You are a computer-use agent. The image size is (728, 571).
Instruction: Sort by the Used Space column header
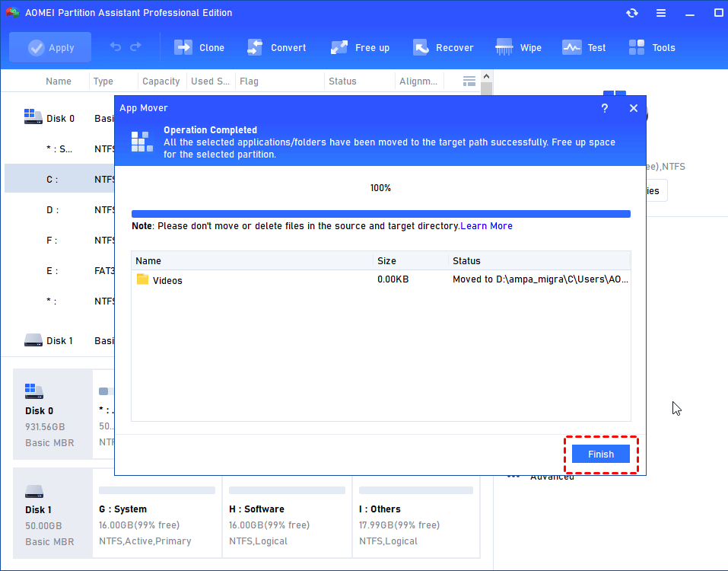pos(210,81)
